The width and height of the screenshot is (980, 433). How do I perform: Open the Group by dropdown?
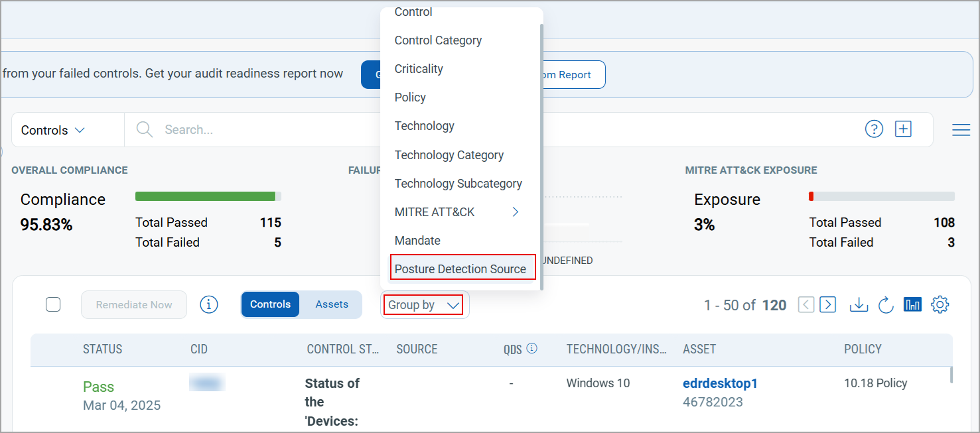(424, 305)
